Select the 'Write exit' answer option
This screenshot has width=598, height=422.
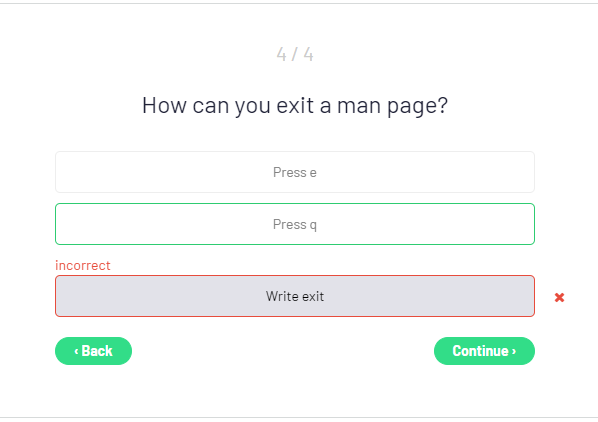(295, 296)
